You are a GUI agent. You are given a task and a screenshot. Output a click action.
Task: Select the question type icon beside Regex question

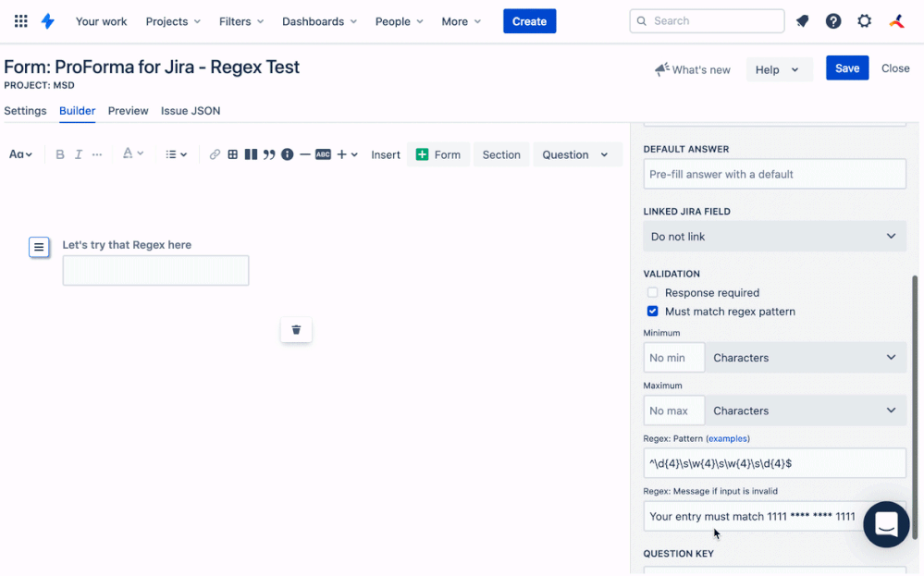point(39,247)
